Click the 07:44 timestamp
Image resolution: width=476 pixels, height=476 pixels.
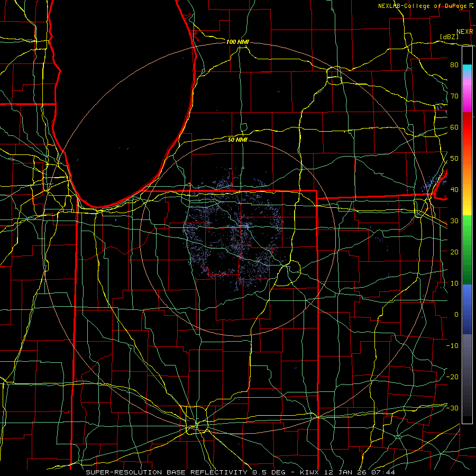[x=383, y=472]
